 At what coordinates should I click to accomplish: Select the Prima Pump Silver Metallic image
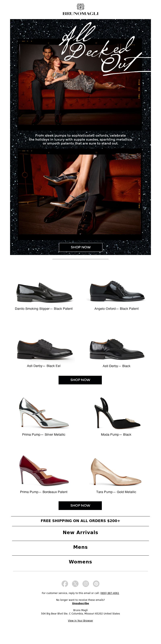(x=44, y=413)
